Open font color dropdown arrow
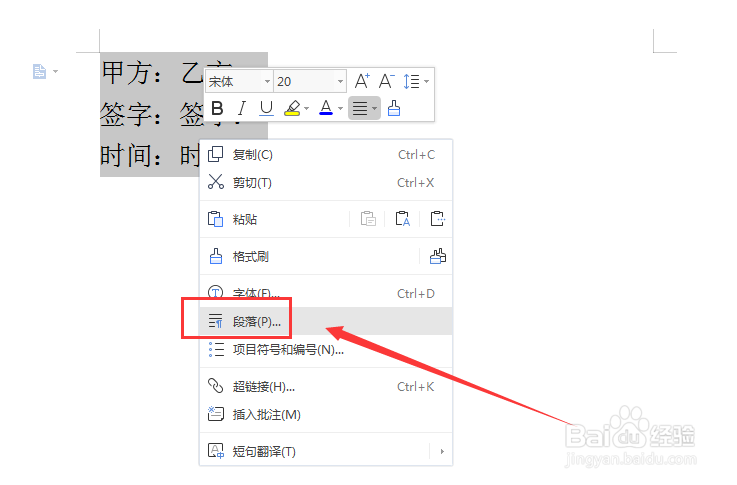Image resolution: width=737 pixels, height=485 pixels. (340, 109)
